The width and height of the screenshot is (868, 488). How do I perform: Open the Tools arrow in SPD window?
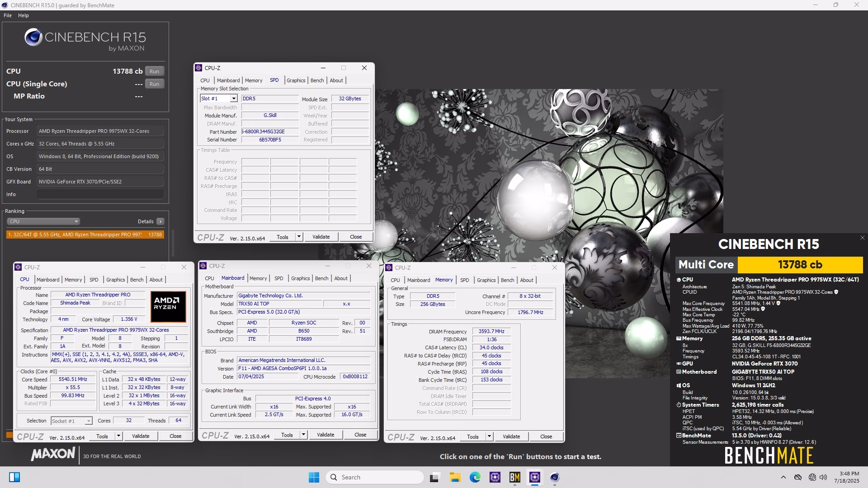(298, 237)
